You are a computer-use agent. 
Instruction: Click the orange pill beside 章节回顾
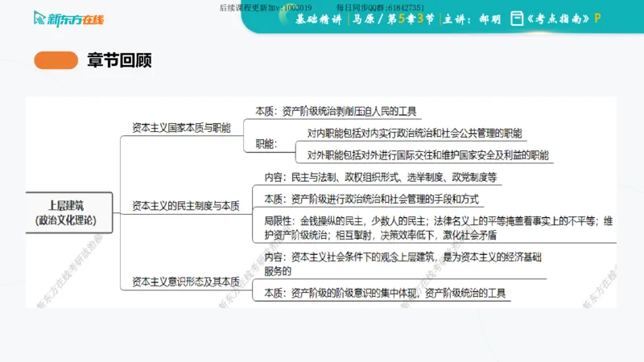coord(56,60)
